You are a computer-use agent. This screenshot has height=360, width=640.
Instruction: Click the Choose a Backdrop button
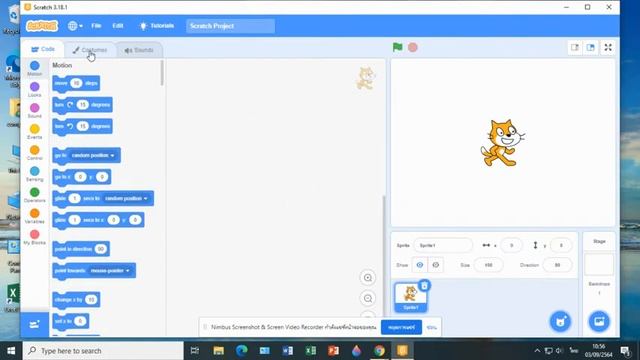pyautogui.click(x=599, y=322)
